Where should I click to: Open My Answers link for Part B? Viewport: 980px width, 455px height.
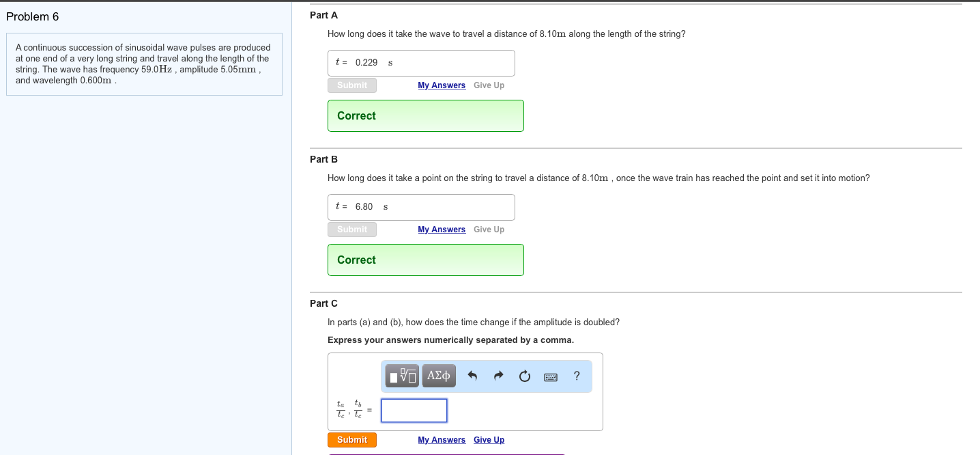442,230
